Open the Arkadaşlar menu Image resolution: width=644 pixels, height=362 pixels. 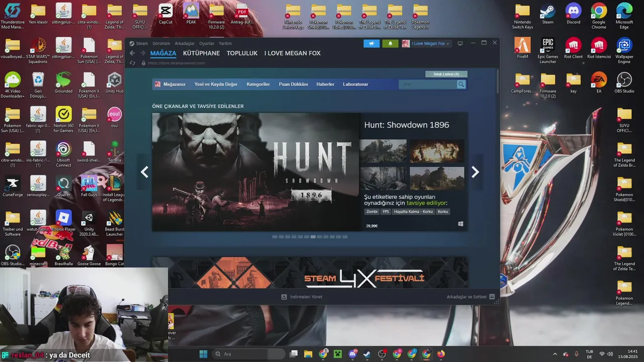(x=185, y=44)
